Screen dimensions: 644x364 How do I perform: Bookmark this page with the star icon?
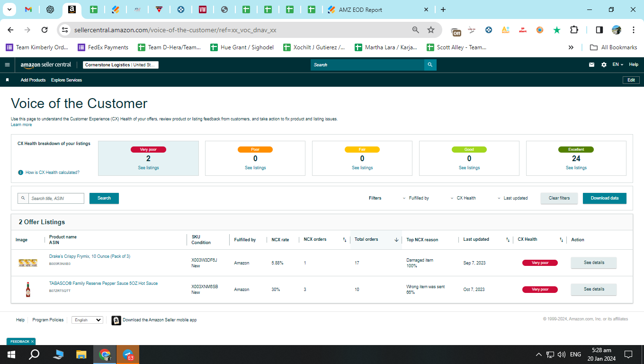[431, 30]
